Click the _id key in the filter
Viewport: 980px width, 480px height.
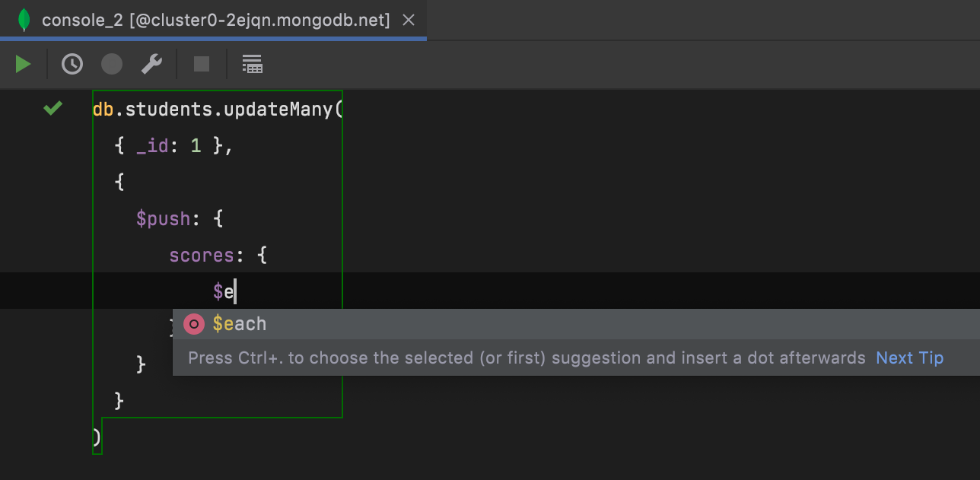tap(152, 146)
